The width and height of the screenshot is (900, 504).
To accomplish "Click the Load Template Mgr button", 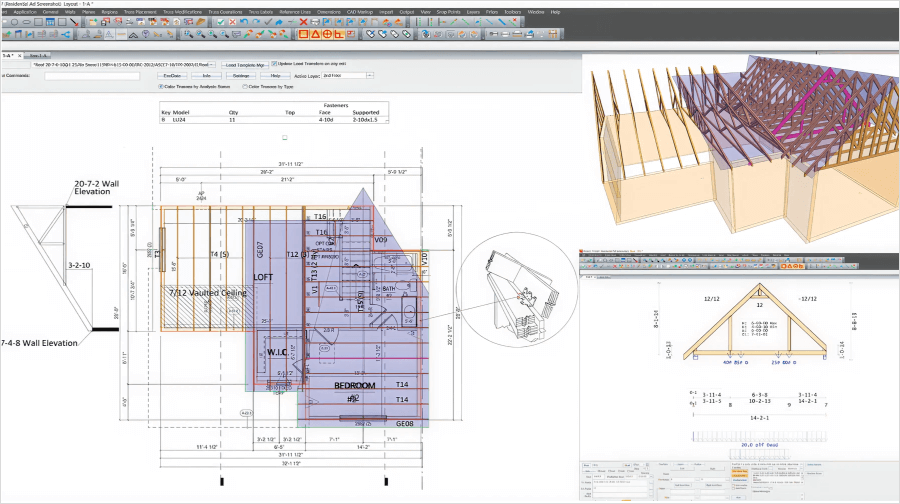I will point(245,65).
